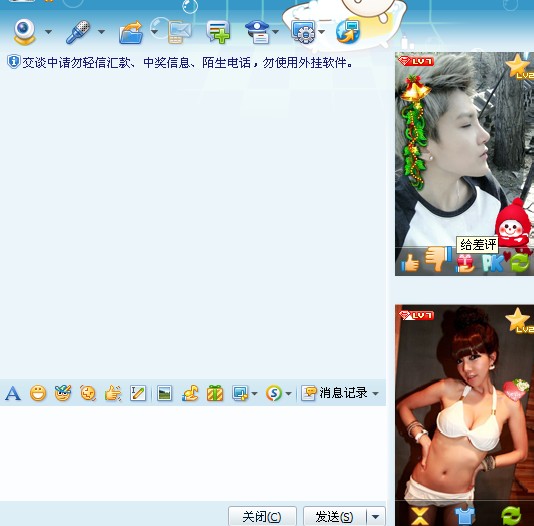Expand the police hat icon dropdown arrow
This screenshot has width=534, height=526.
point(275,32)
